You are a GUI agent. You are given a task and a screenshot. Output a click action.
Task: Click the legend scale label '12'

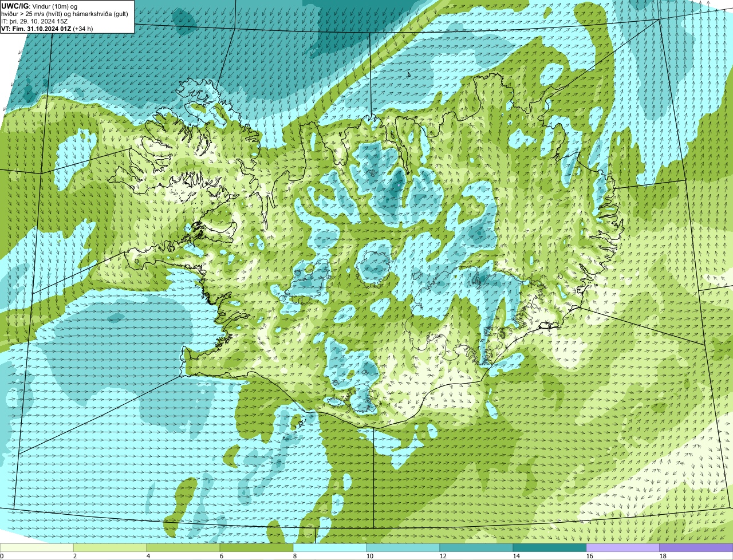443,556
